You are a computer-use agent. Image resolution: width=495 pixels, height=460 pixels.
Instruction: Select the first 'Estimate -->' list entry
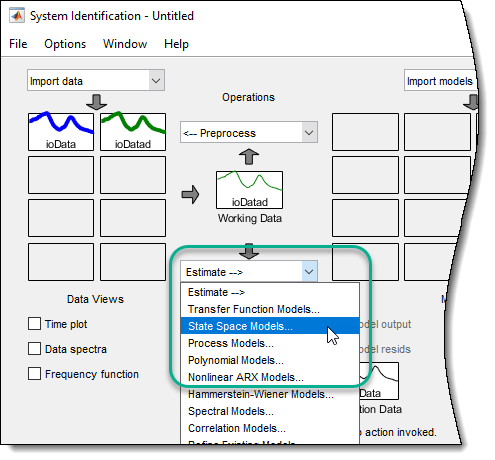[x=270, y=292]
